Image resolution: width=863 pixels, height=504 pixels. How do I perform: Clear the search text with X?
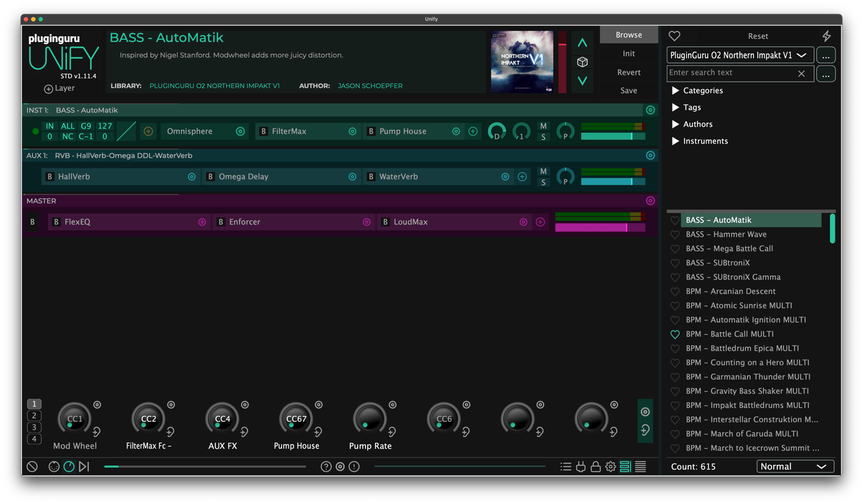click(801, 74)
